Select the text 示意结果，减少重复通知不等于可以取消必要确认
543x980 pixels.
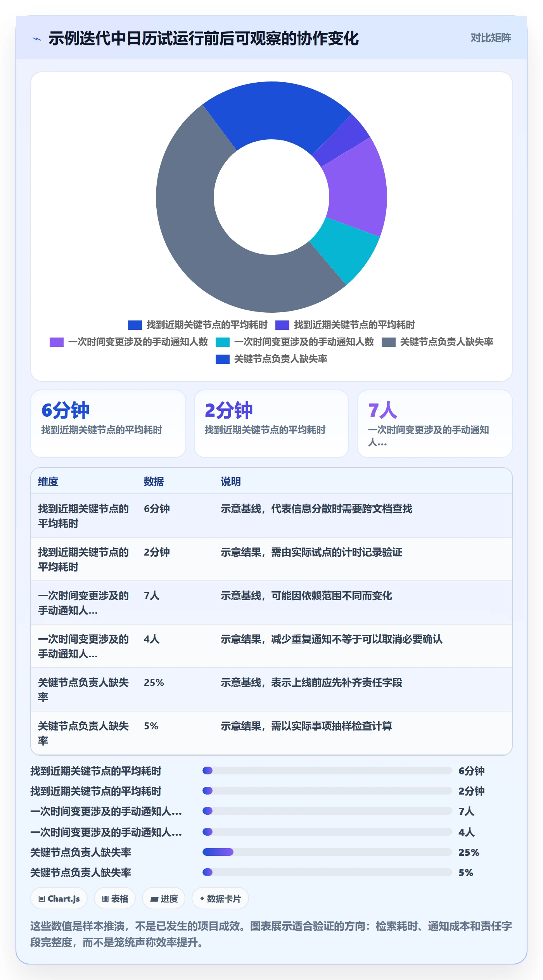pyautogui.click(x=332, y=639)
